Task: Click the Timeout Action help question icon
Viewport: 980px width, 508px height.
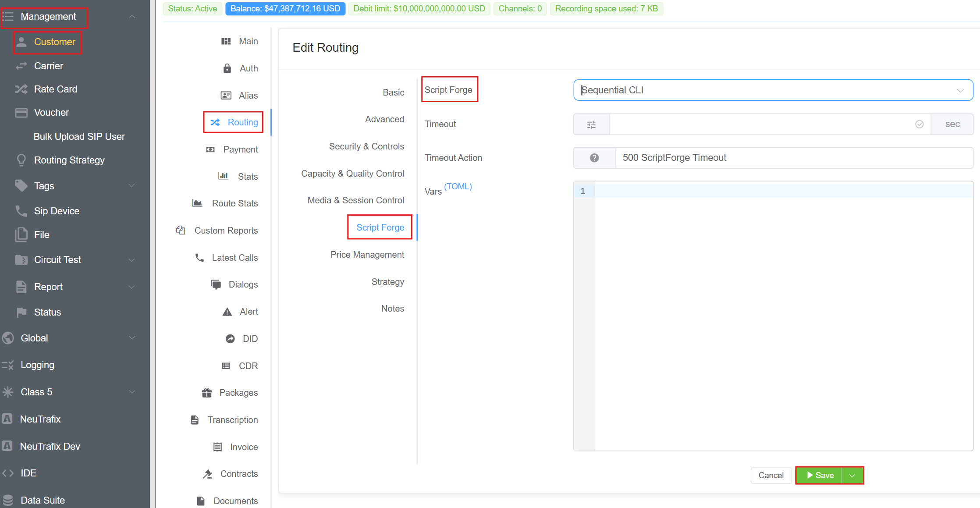Action: [x=594, y=158]
